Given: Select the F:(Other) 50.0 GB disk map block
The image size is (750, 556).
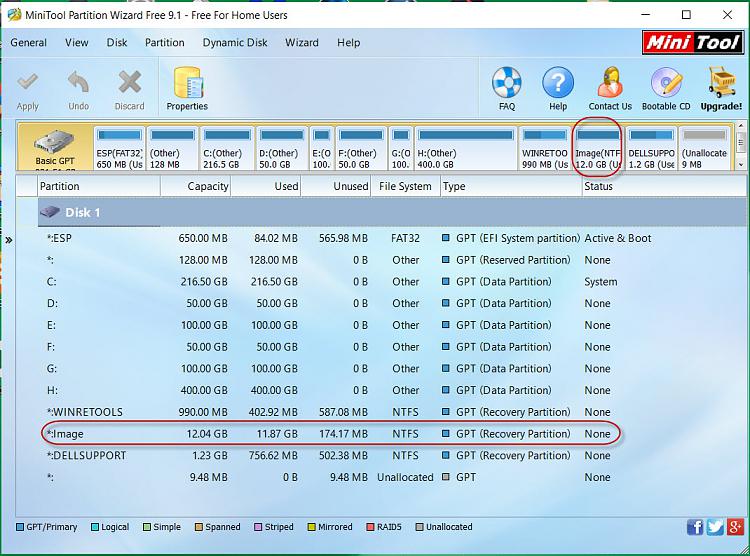Looking at the screenshot, I should tap(361, 148).
